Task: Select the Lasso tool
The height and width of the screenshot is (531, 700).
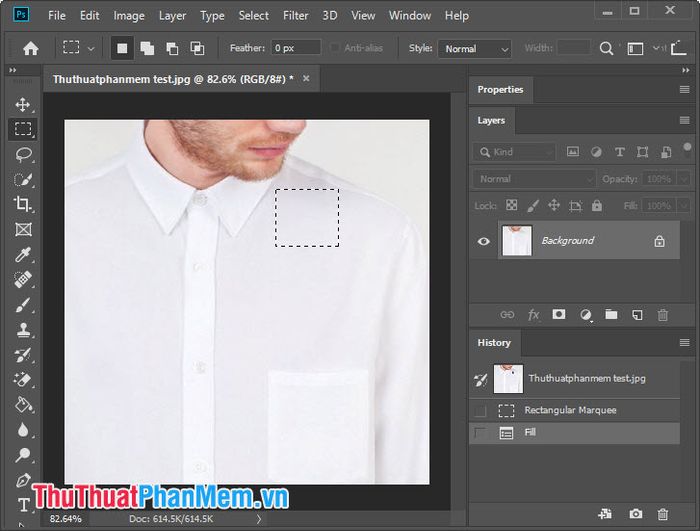Action: click(23, 155)
